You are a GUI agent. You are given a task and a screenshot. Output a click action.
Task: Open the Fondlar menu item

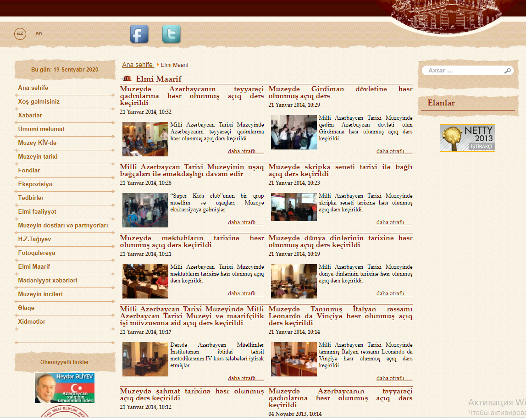(29, 171)
